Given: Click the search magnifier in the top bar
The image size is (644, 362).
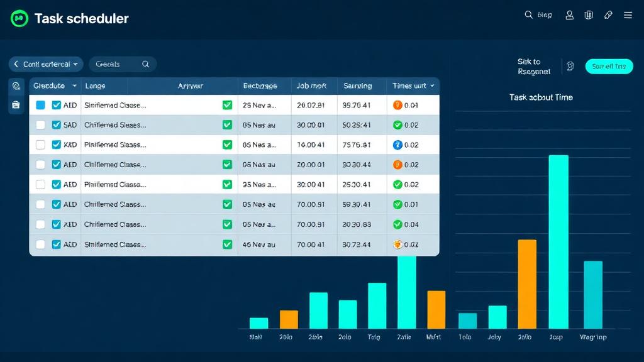Looking at the screenshot, I should coord(530,14).
